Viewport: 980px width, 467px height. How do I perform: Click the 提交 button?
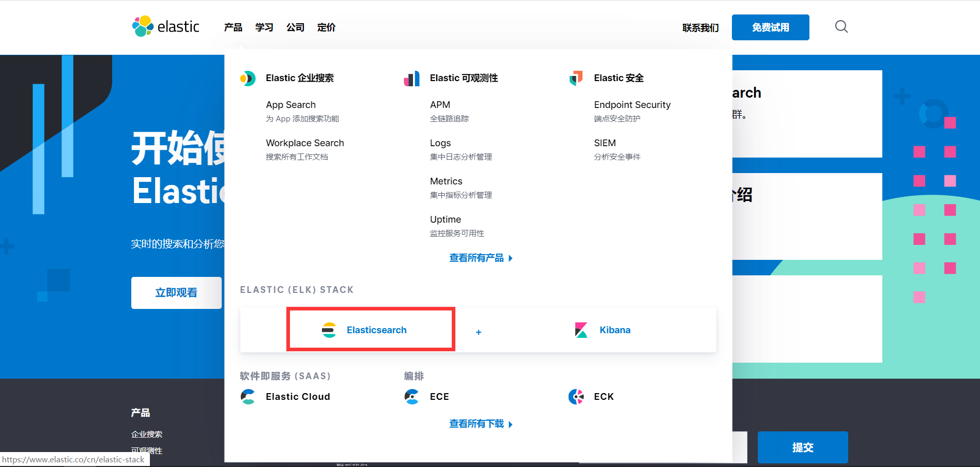[803, 447]
